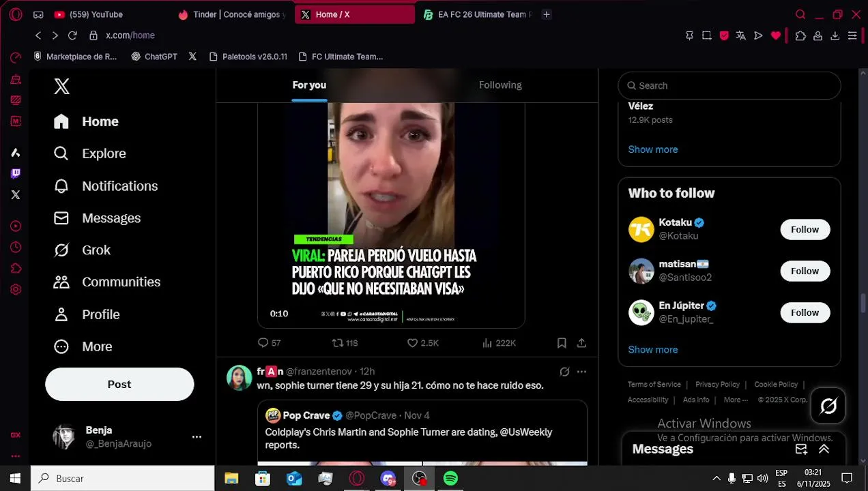Open Communities in X navigation

pyautogui.click(x=107, y=282)
